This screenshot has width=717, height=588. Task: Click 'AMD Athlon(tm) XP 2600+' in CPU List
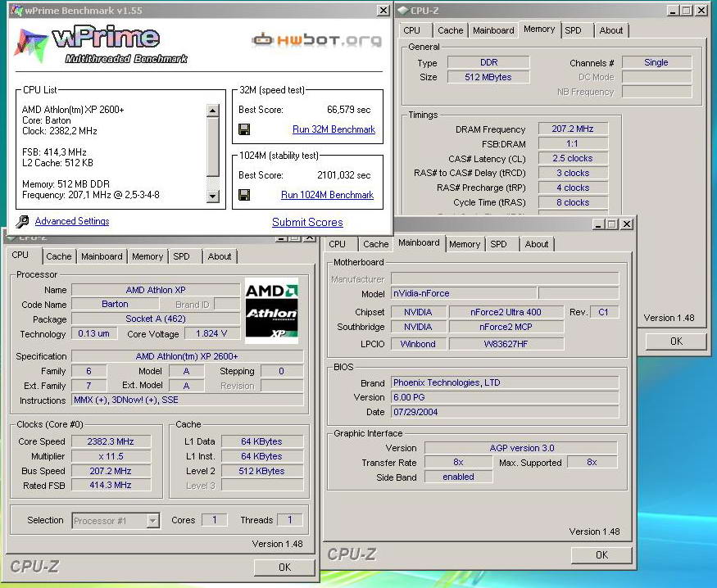[73, 110]
